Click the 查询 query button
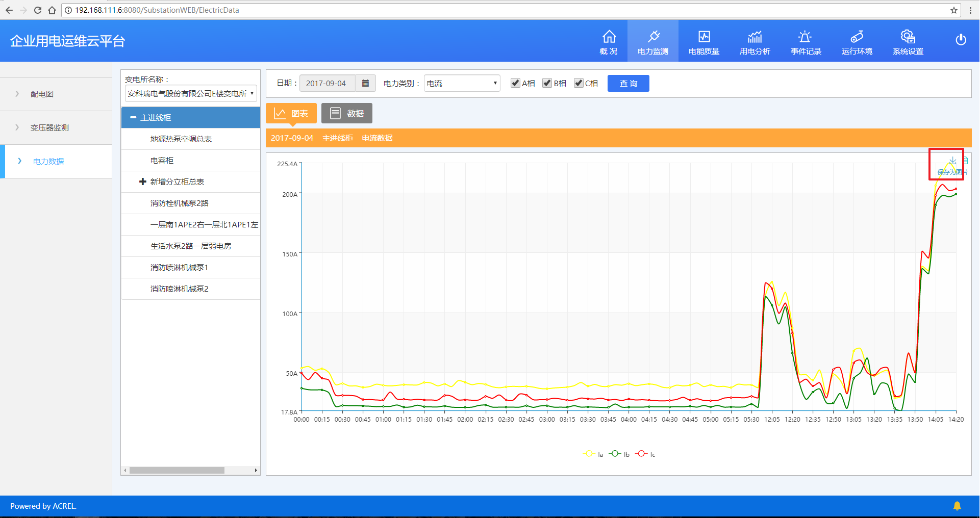The height and width of the screenshot is (518, 980). [629, 83]
